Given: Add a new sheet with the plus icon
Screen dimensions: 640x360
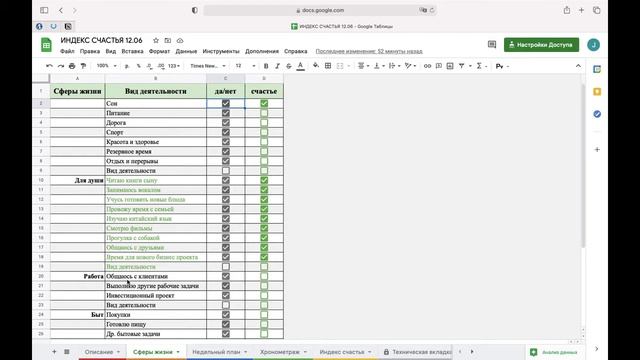Looking at the screenshot, I should 54,351.
